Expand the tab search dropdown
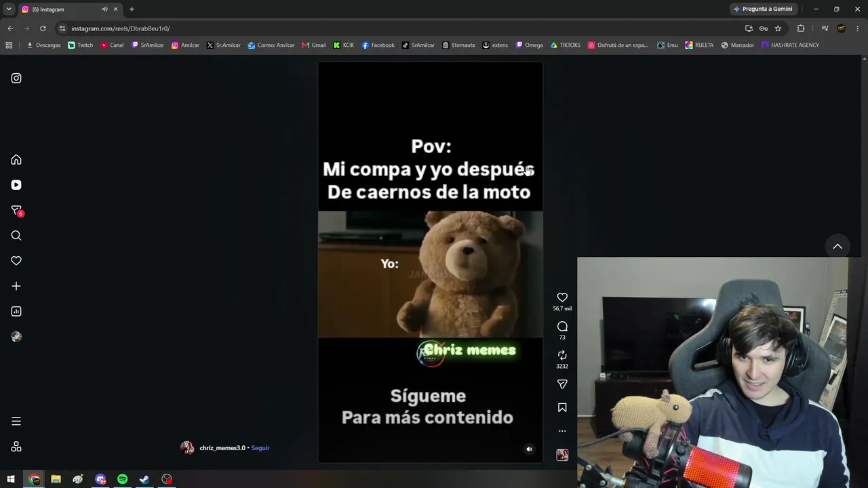Viewport: 868px width, 488px height. 9,9
